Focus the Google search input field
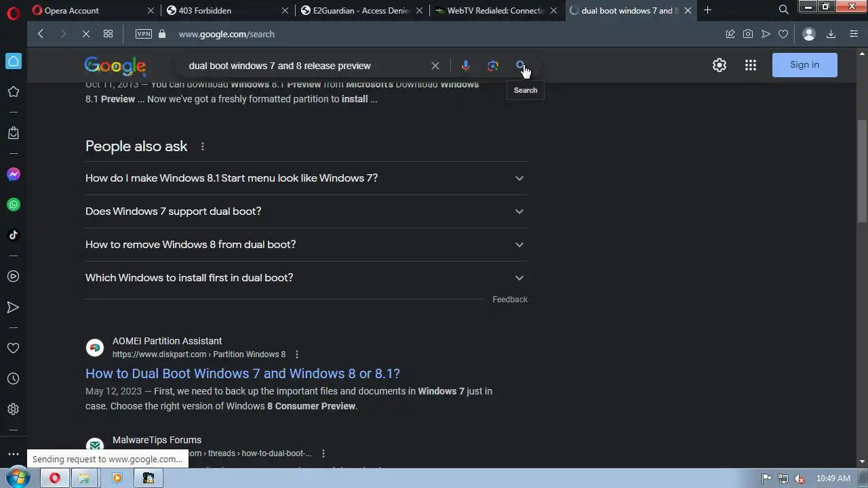The height and width of the screenshot is (488, 868). pos(305,66)
